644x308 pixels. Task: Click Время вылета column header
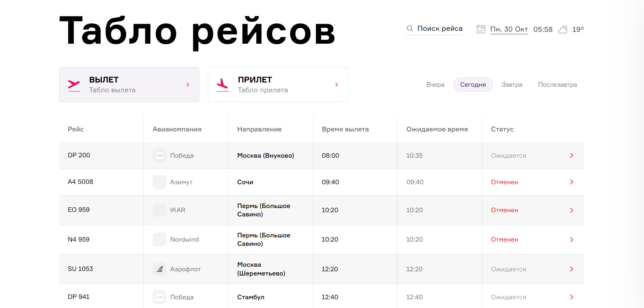coord(345,129)
